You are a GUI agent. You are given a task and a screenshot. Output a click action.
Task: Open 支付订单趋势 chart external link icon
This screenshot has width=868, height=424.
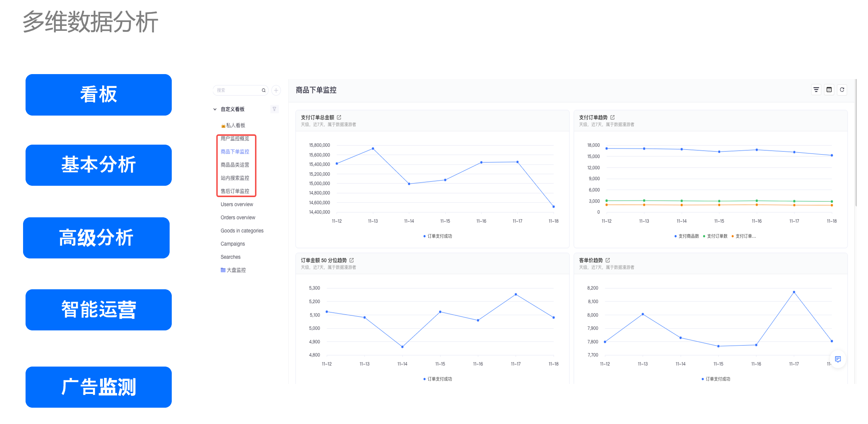click(612, 117)
